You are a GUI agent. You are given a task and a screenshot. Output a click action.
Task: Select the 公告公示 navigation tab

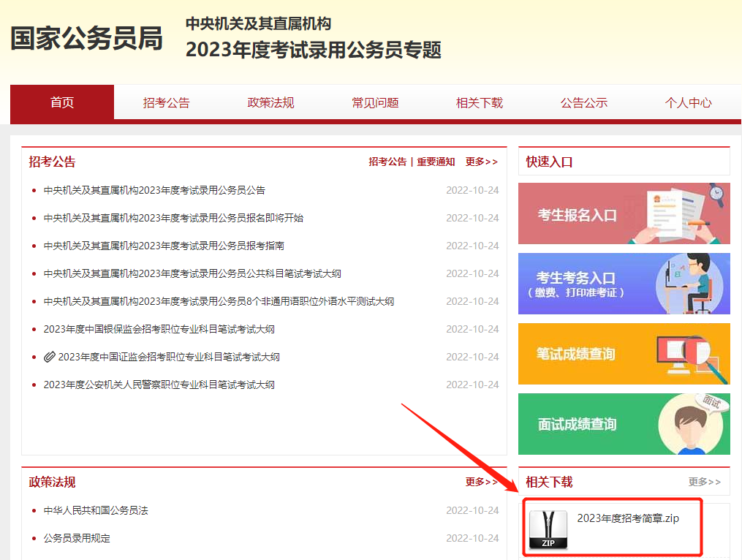(584, 103)
